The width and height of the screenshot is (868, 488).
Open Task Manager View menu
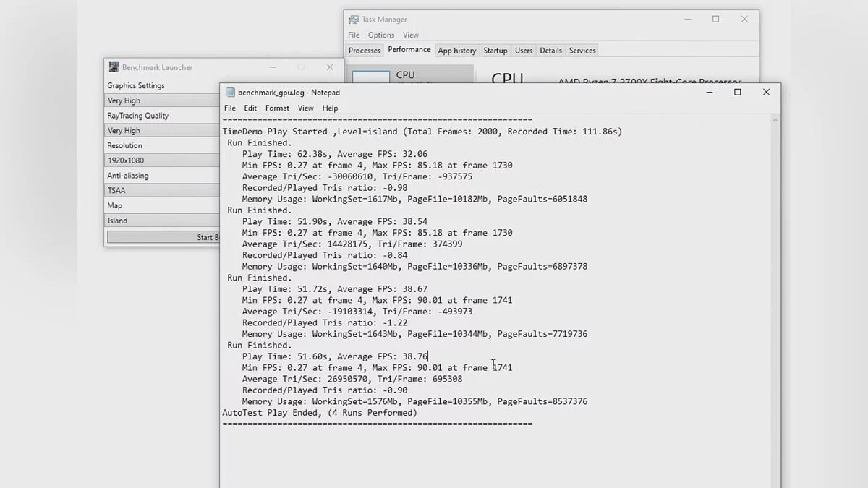(x=411, y=35)
